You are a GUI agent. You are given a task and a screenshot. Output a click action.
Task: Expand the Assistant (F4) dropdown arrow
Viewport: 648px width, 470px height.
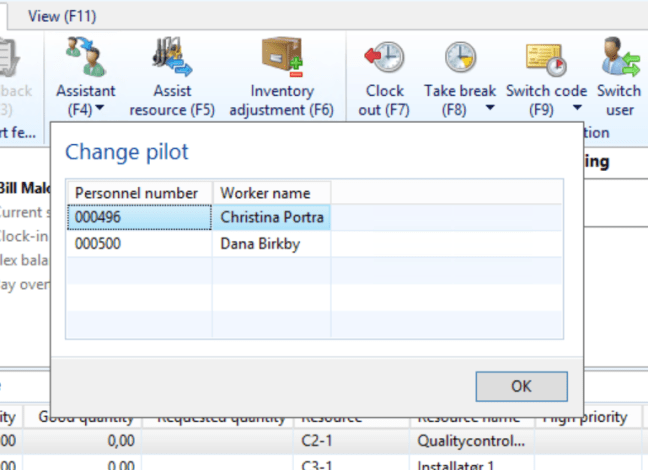(x=100, y=108)
